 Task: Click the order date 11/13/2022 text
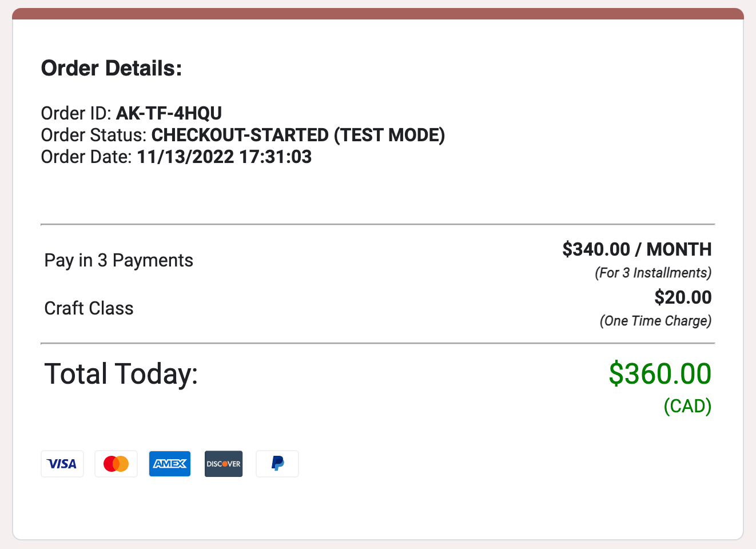[x=224, y=156]
